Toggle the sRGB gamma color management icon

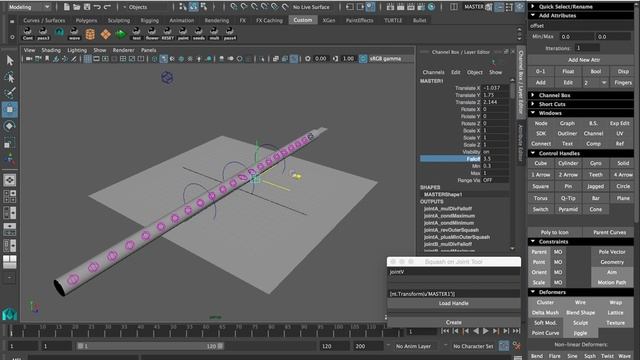(363, 59)
